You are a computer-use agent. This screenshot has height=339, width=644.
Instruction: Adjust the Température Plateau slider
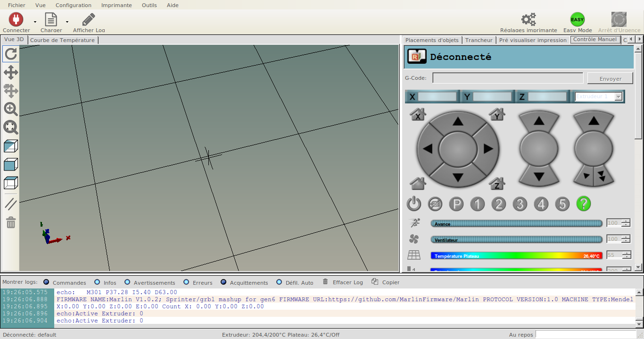[x=516, y=255]
